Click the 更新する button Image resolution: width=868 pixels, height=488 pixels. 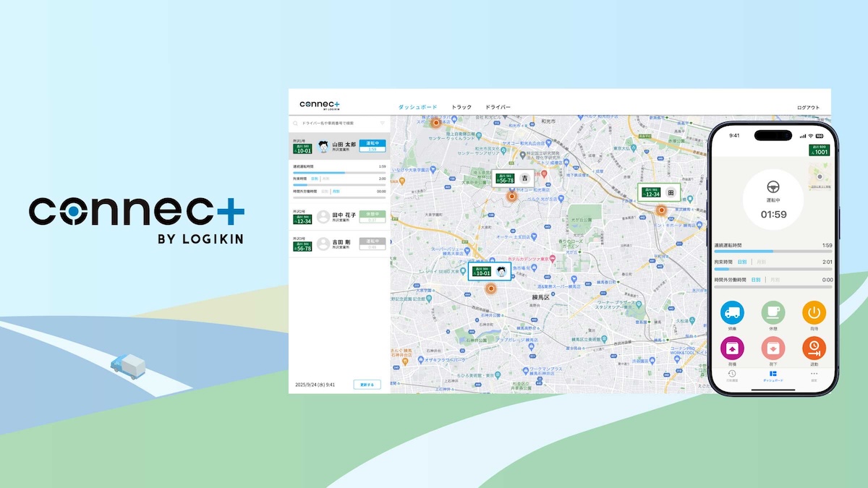367,385
